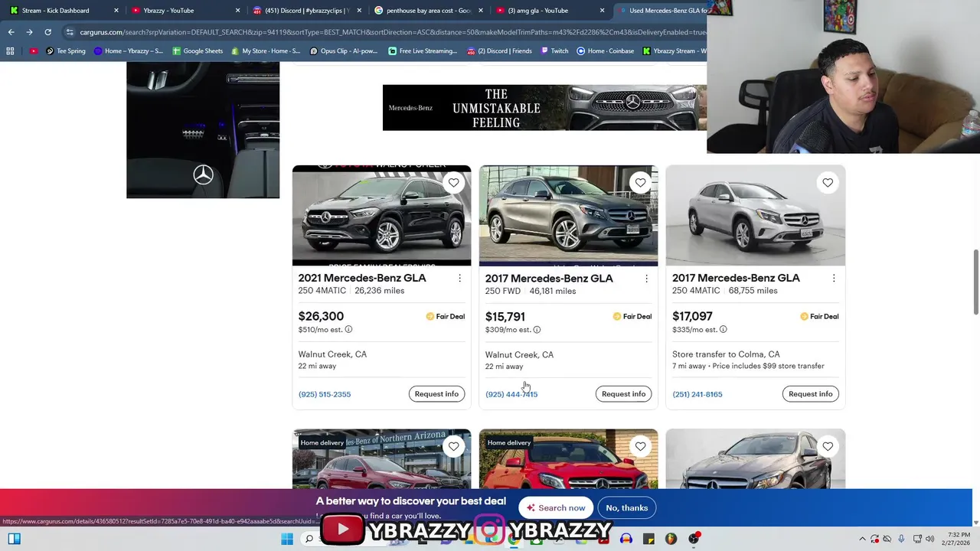Open FL Studio from the taskbar
Screen dimensions: 980x551
(671, 539)
